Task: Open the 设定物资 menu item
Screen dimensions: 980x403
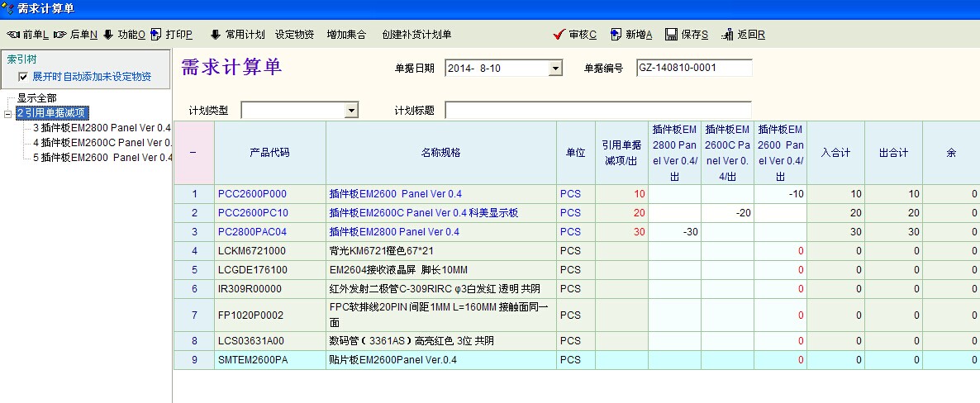Action: click(x=294, y=35)
